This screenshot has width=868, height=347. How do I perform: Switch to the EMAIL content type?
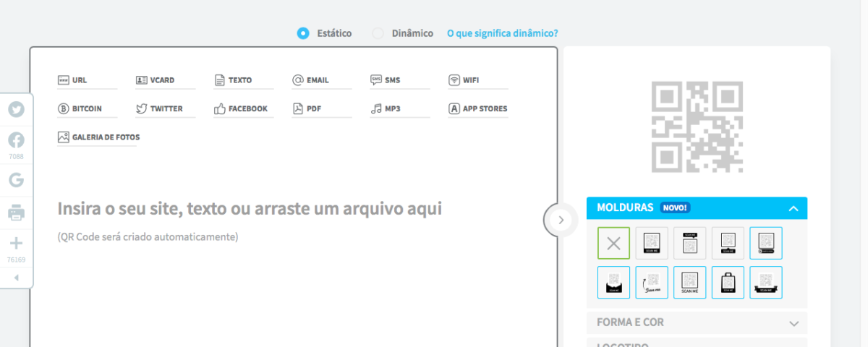(x=321, y=80)
